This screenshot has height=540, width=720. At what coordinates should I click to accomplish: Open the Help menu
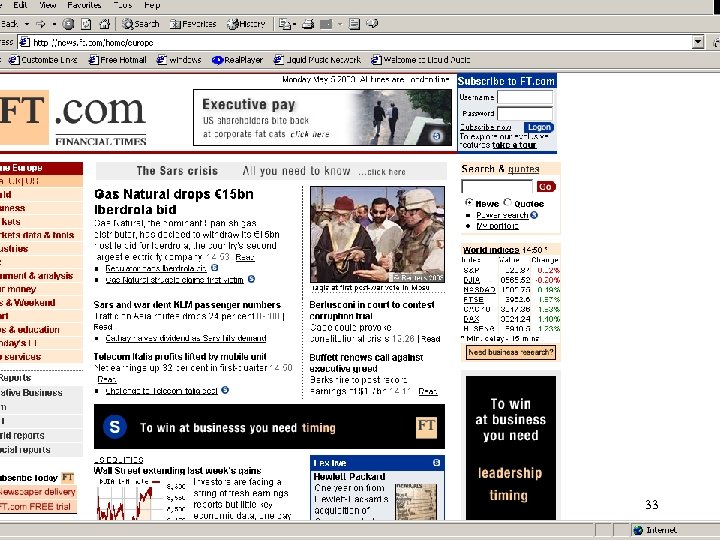coord(152,5)
